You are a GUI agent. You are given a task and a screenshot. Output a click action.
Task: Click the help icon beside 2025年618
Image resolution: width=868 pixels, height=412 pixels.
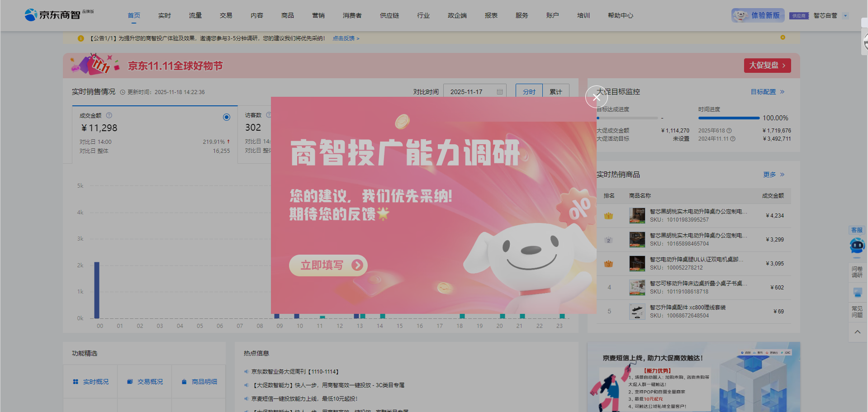pyautogui.click(x=729, y=131)
